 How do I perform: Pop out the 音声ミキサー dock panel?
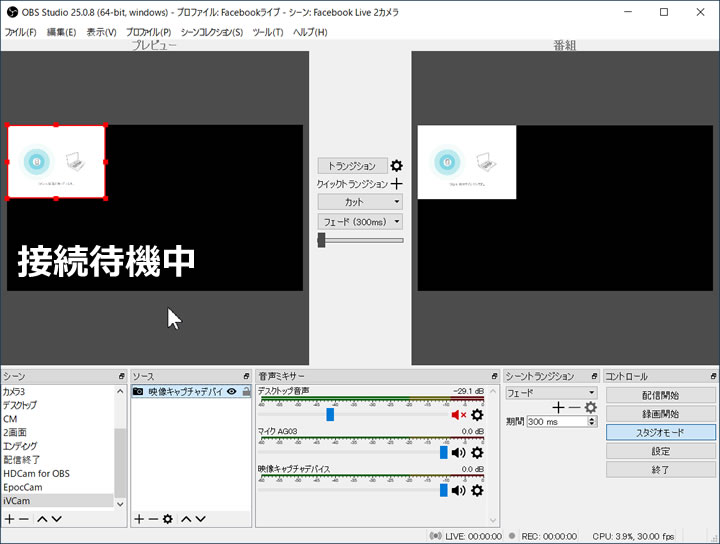click(495, 376)
